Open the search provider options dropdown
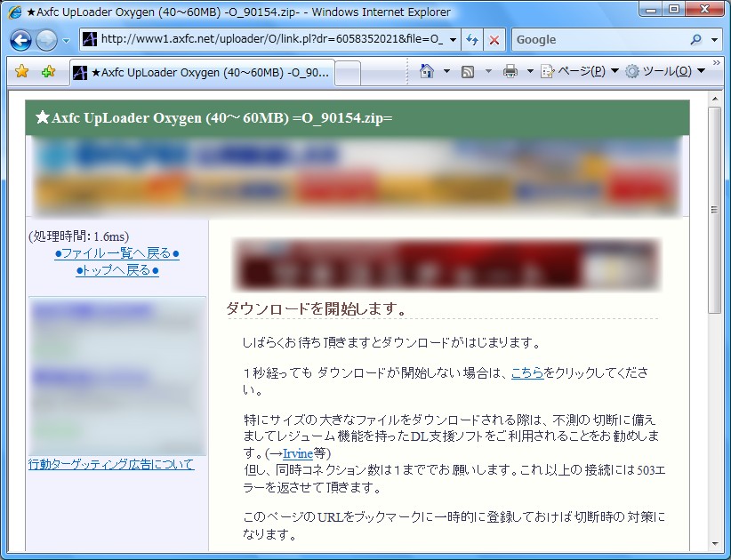731x560 pixels. pyautogui.click(x=714, y=40)
